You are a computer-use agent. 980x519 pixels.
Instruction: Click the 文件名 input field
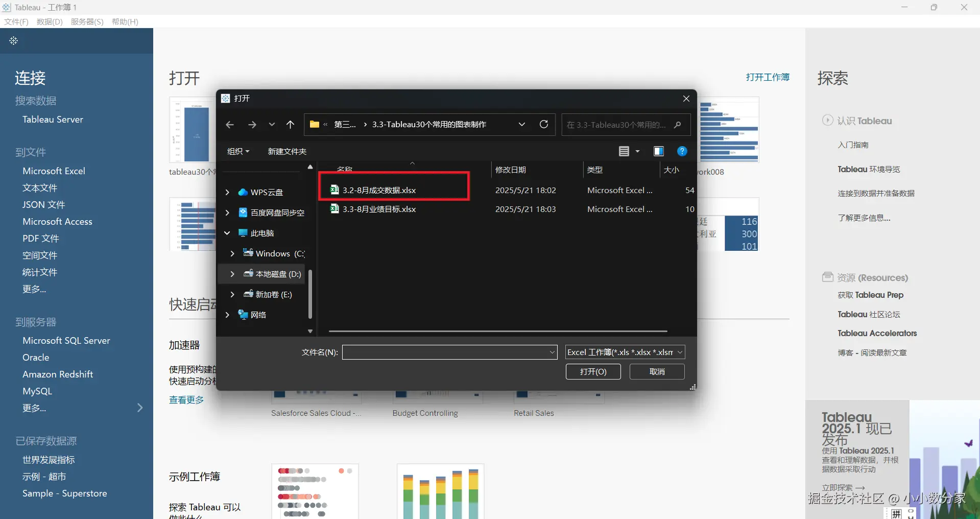(449, 352)
